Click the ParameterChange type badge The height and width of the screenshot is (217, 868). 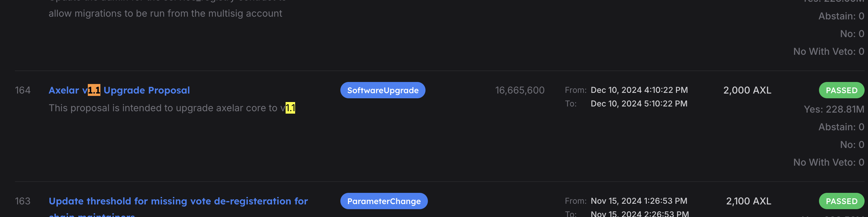click(x=384, y=201)
